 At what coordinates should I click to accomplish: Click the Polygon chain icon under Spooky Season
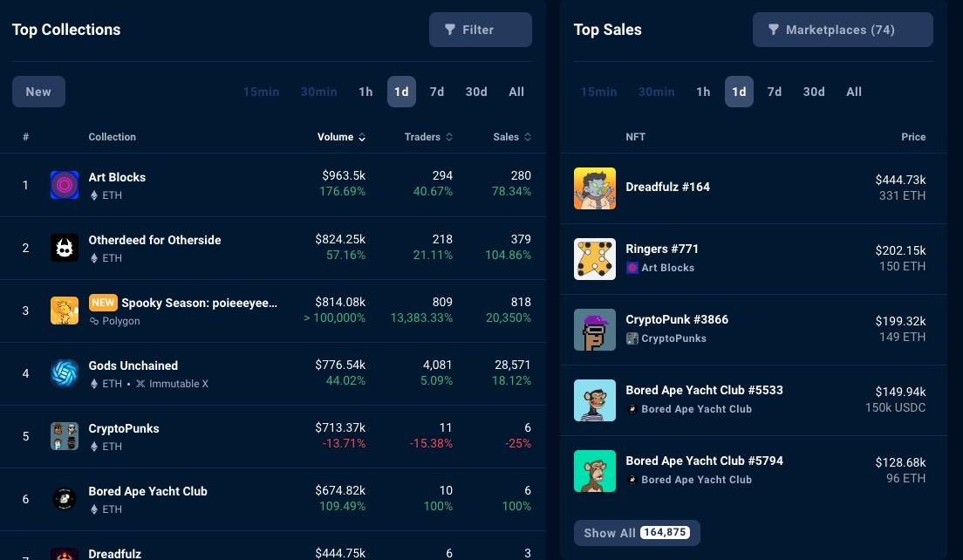[94, 321]
